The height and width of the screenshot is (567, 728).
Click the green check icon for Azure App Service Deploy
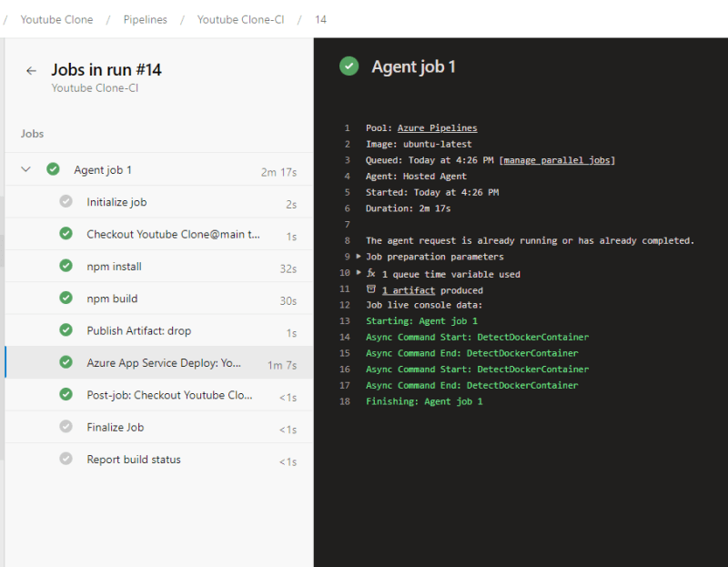coord(66,362)
